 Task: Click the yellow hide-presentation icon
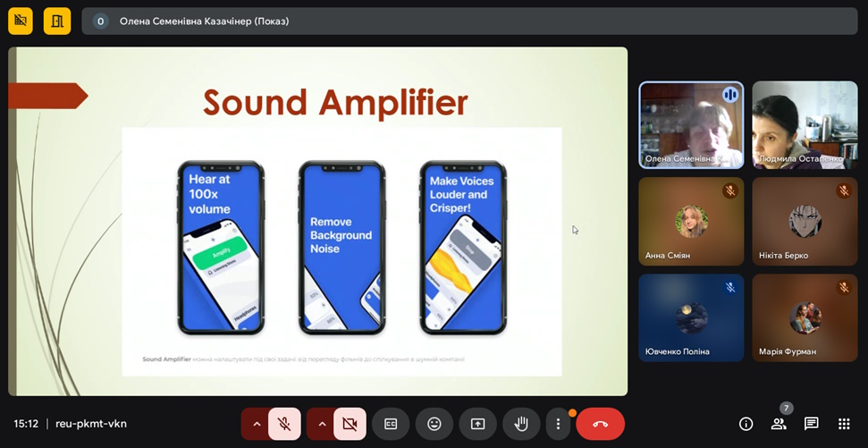[x=21, y=21]
